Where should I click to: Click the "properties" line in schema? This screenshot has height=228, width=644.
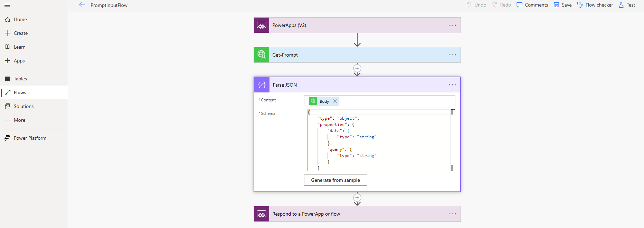(336, 125)
